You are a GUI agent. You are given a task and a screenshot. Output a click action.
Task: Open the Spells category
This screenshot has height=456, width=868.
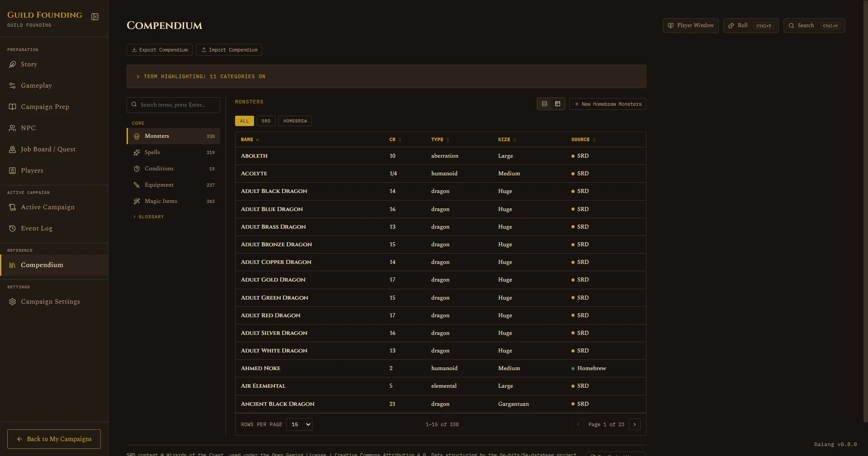tap(174, 152)
